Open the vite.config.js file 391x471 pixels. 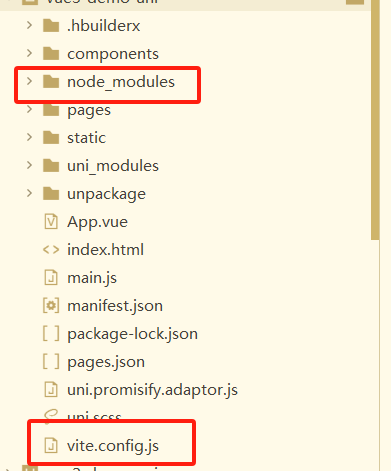[113, 446]
